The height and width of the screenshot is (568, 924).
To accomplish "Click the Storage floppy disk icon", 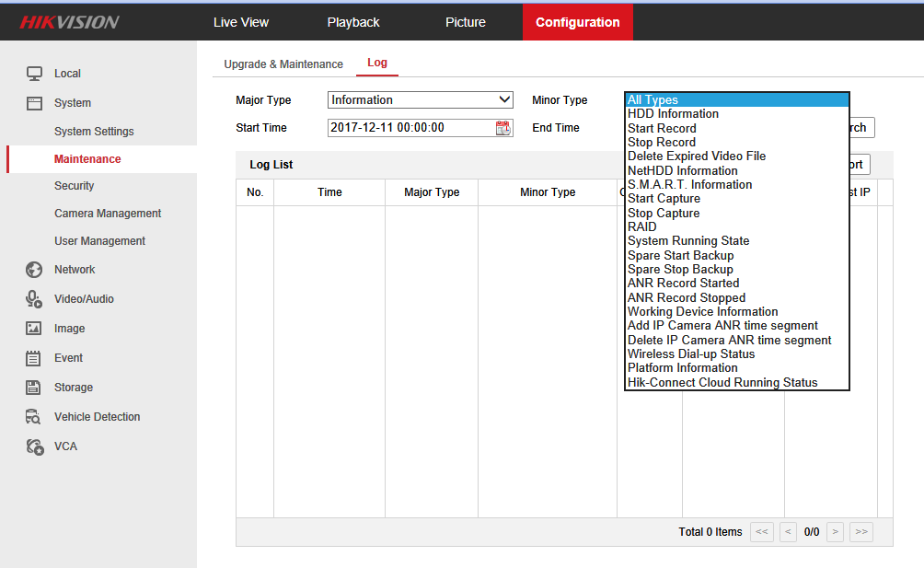I will point(34,388).
